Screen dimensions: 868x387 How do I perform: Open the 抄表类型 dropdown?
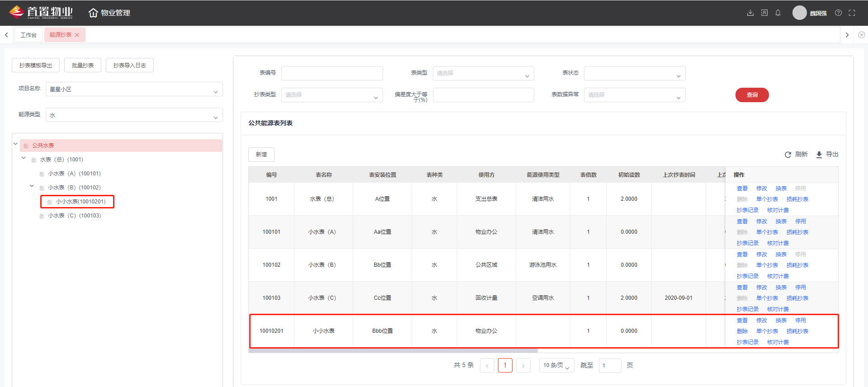click(332, 95)
